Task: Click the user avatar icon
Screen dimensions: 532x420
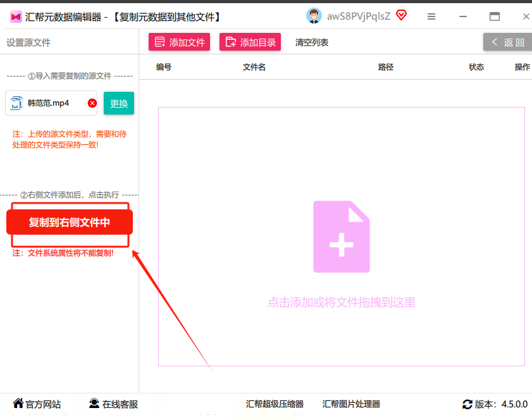Action: [x=314, y=16]
